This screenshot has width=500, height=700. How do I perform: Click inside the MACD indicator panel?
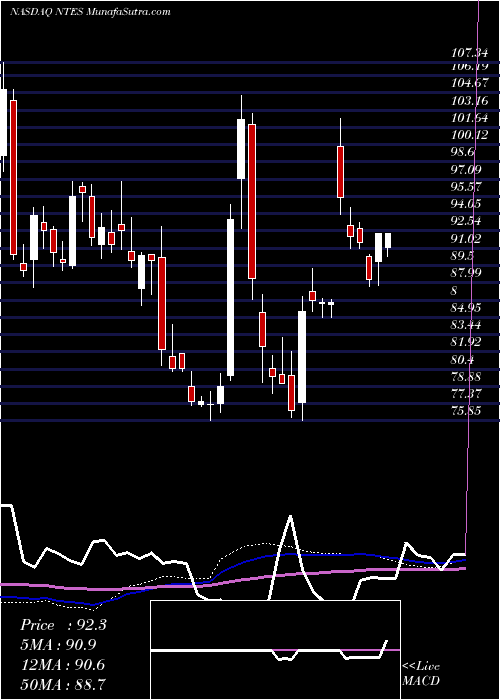coord(275,650)
